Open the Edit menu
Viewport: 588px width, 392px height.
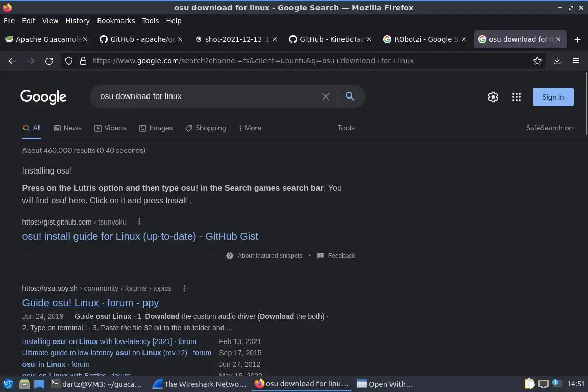(x=29, y=21)
